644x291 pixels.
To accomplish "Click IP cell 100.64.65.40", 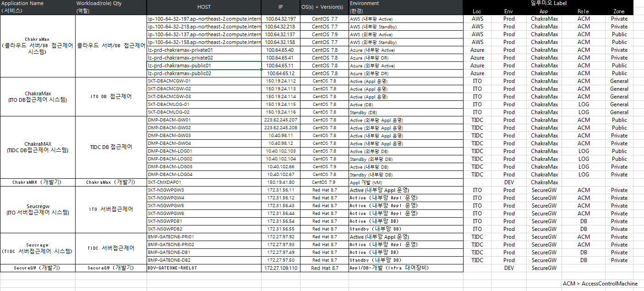I will click(x=280, y=50).
